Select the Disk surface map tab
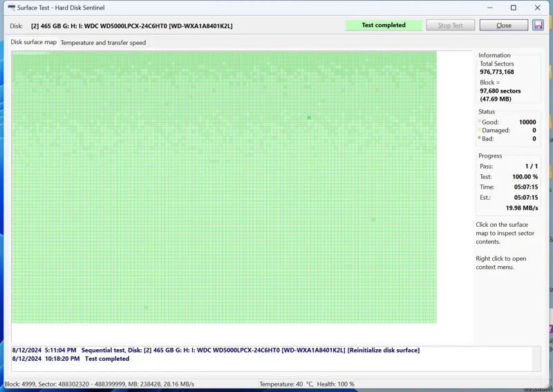 [33, 42]
